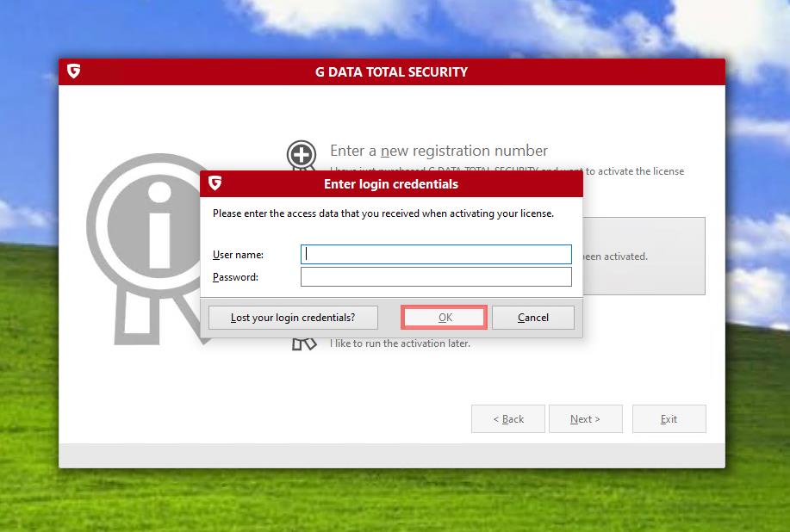The image size is (790, 532).
Task: Click the G DATA shield logo in main title bar
Action: 73,71
